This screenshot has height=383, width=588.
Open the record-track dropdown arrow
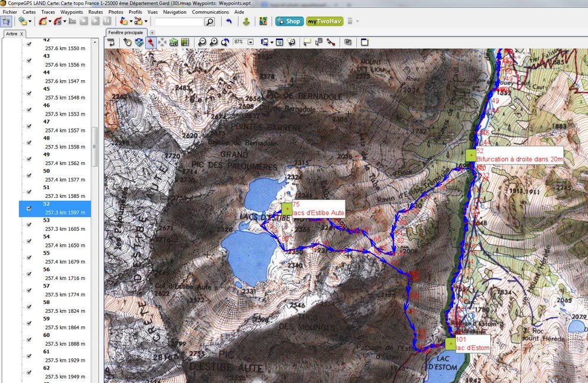(x=65, y=21)
